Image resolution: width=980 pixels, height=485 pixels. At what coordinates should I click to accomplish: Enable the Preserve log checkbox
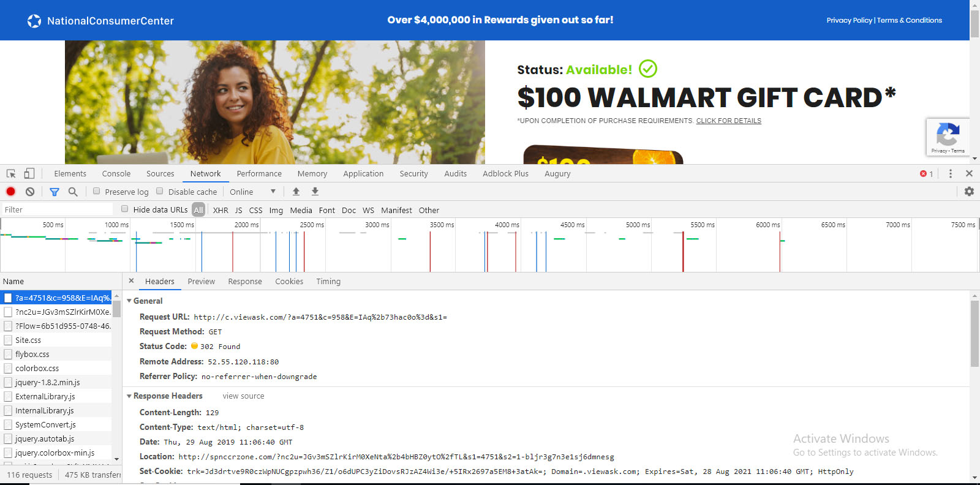(96, 191)
